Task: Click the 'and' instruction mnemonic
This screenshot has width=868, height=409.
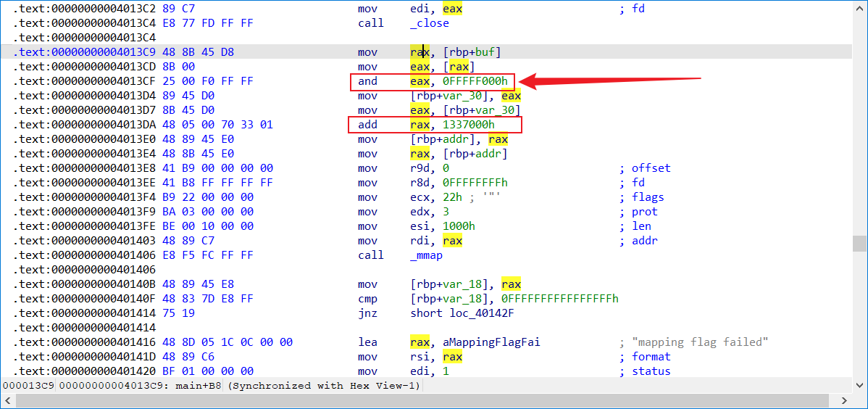Action: tap(367, 81)
